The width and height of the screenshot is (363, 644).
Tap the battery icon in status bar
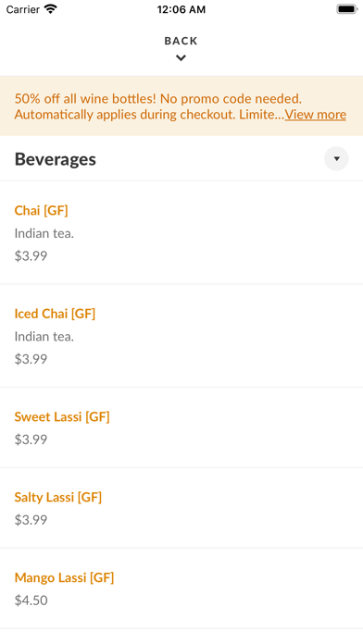click(x=347, y=9)
